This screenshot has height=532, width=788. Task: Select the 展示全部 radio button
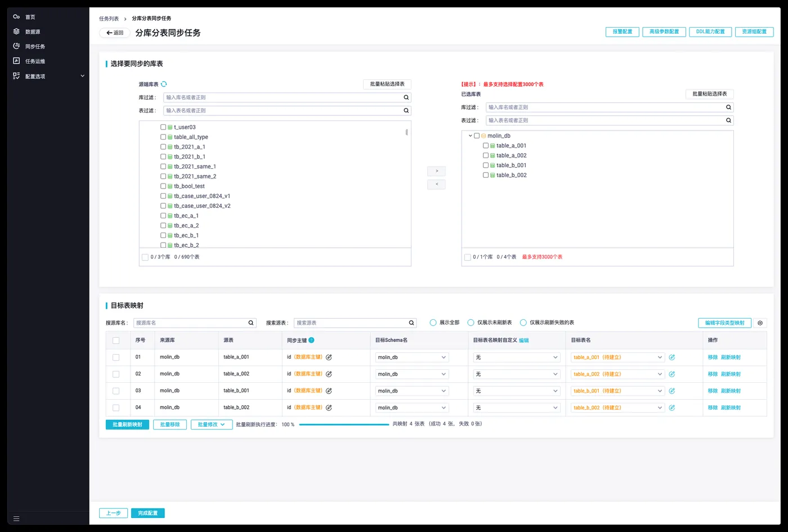[433, 323]
